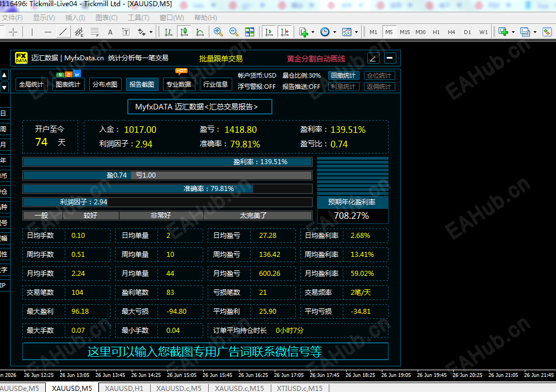Open 全局统计 section
This screenshot has height=392, width=556.
pyautogui.click(x=31, y=84)
